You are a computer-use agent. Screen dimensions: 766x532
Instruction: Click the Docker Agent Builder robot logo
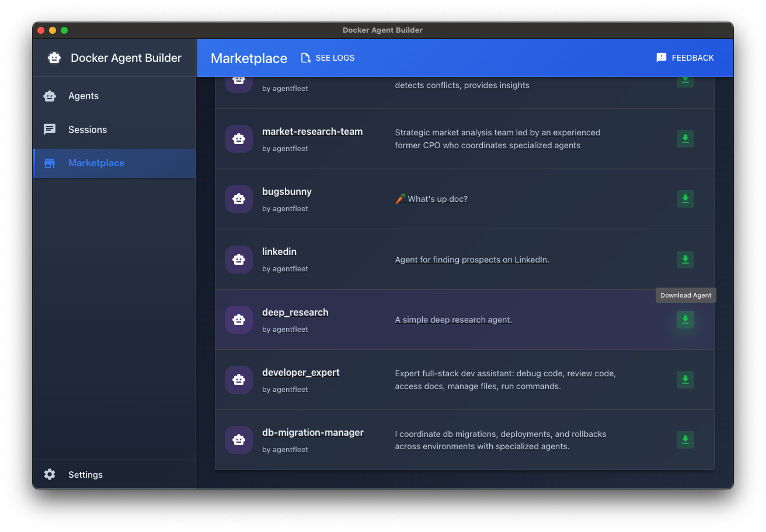pyautogui.click(x=54, y=57)
